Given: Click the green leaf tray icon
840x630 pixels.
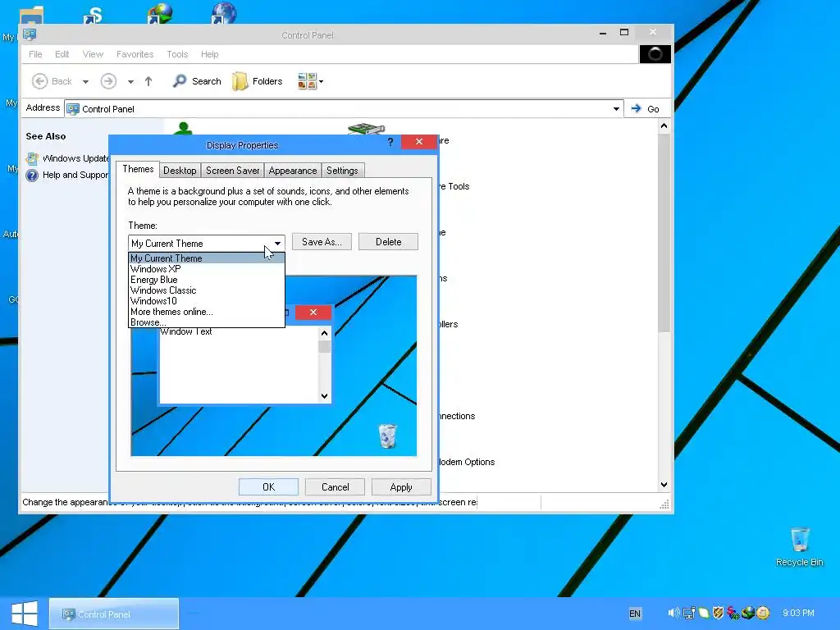Looking at the screenshot, I should (x=704, y=613).
